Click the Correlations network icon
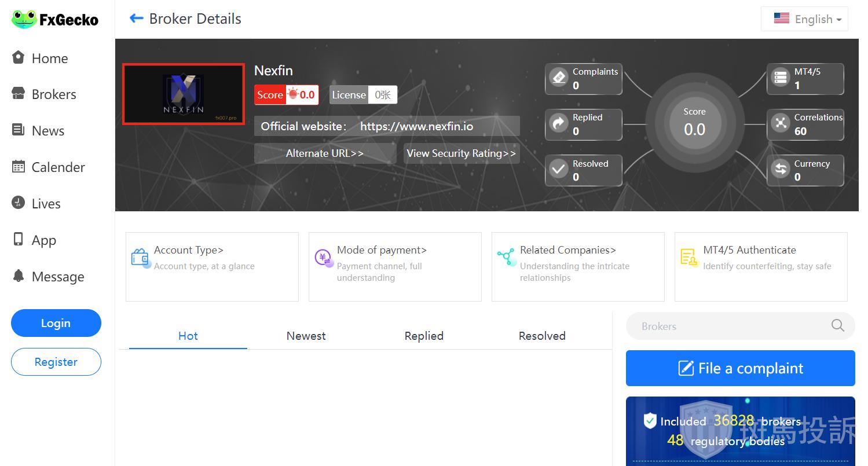This screenshot has width=868, height=466. (x=781, y=123)
